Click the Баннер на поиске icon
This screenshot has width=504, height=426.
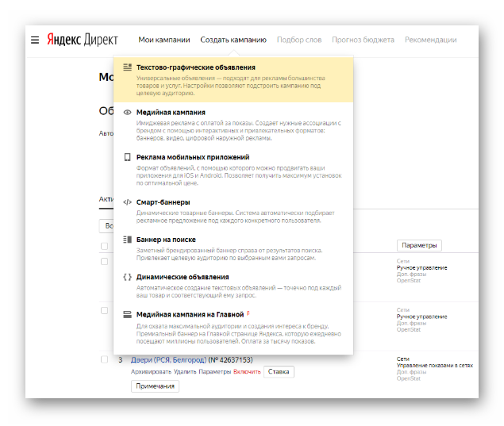(x=127, y=240)
